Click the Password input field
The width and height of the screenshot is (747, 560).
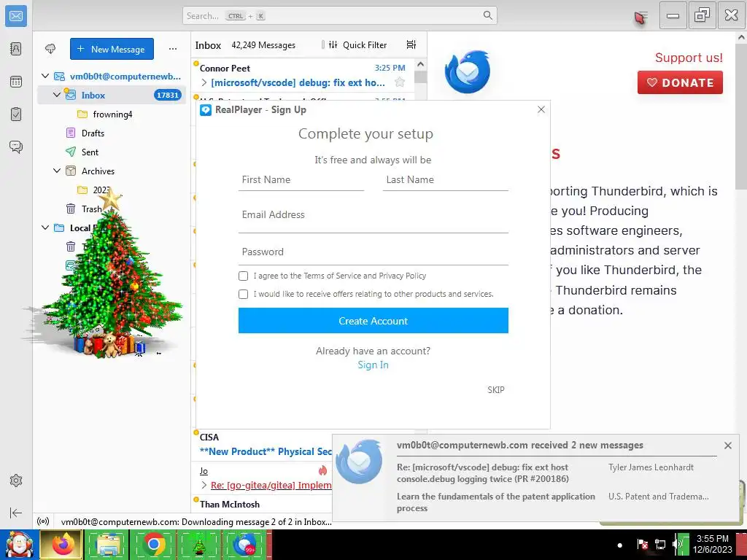pos(373,252)
